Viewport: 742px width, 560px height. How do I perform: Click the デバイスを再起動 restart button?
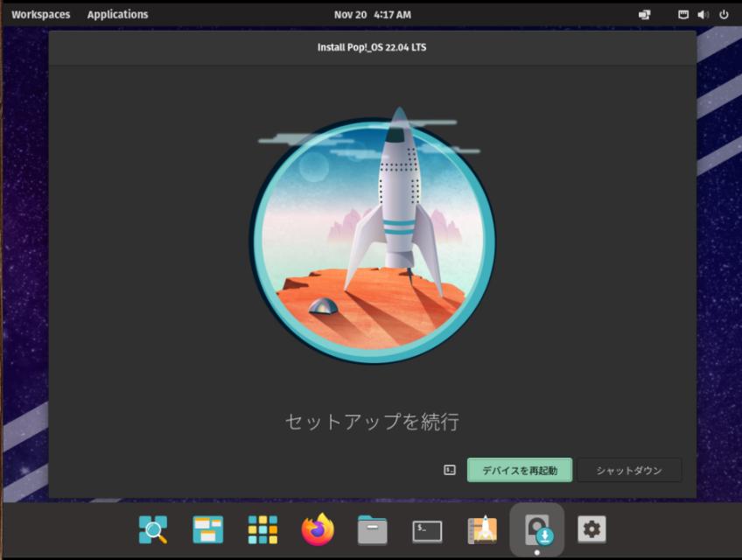520,470
